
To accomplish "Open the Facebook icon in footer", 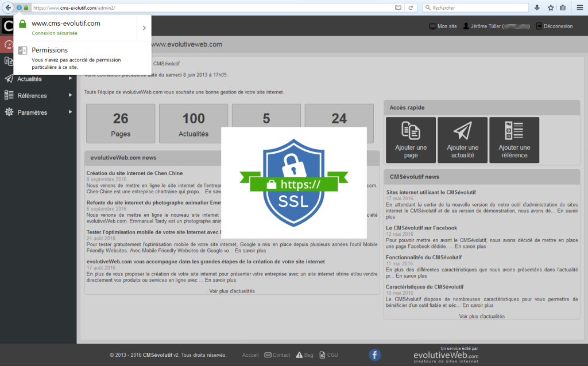I will coord(374,355).
